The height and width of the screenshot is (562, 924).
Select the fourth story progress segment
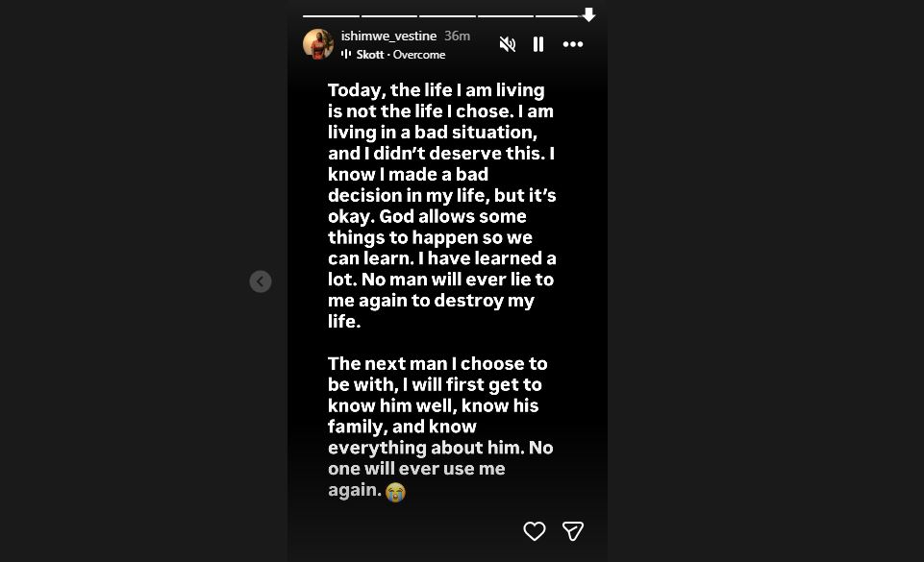pos(505,15)
